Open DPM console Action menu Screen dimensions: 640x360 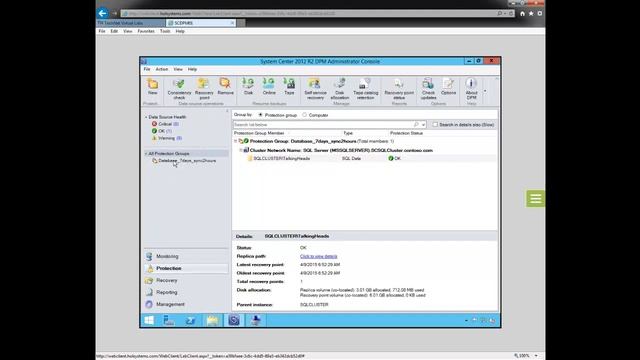[x=162, y=69]
